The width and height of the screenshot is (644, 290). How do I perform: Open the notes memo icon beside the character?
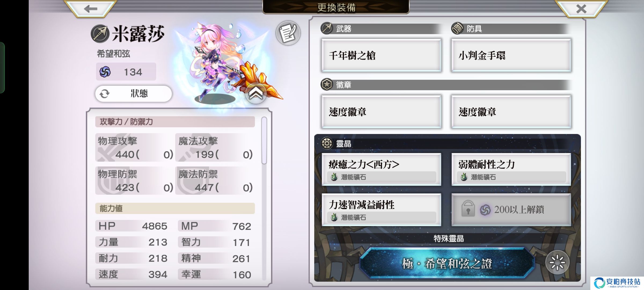pyautogui.click(x=288, y=33)
